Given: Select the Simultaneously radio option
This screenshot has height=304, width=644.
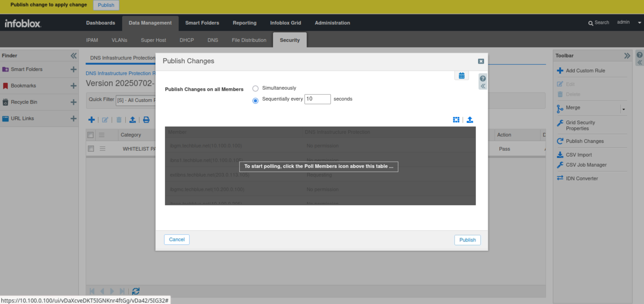Looking at the screenshot, I should [x=255, y=88].
